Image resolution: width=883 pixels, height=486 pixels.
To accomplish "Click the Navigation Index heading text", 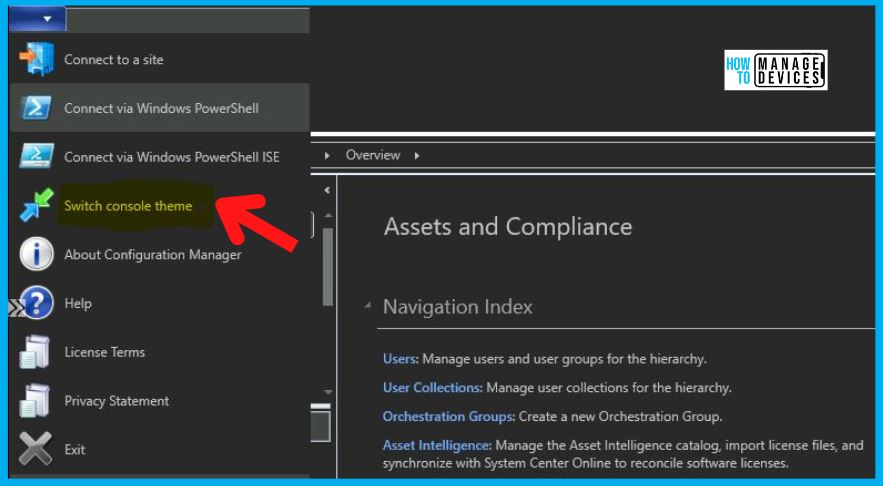I will (x=458, y=307).
